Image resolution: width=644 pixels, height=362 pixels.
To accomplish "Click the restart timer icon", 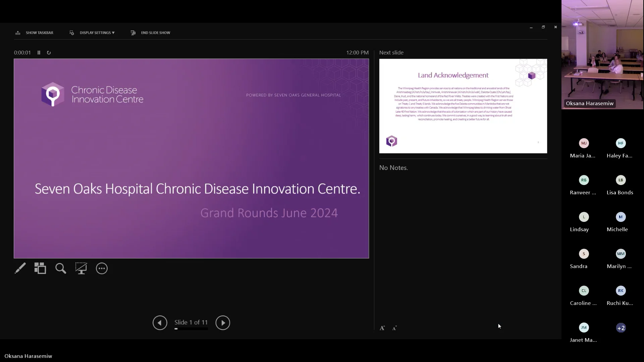I will click(x=49, y=52).
